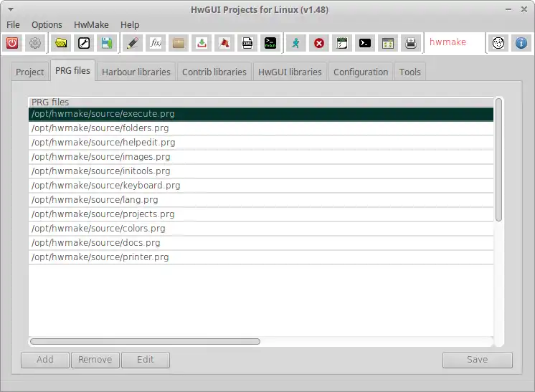Click the hwmake project name field

[455, 42]
